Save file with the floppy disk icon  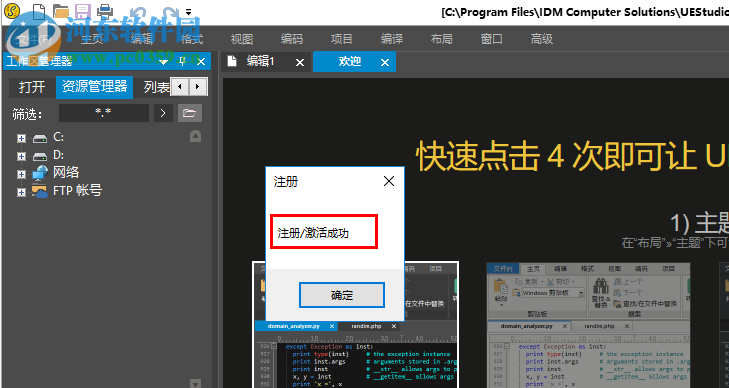tap(83, 11)
